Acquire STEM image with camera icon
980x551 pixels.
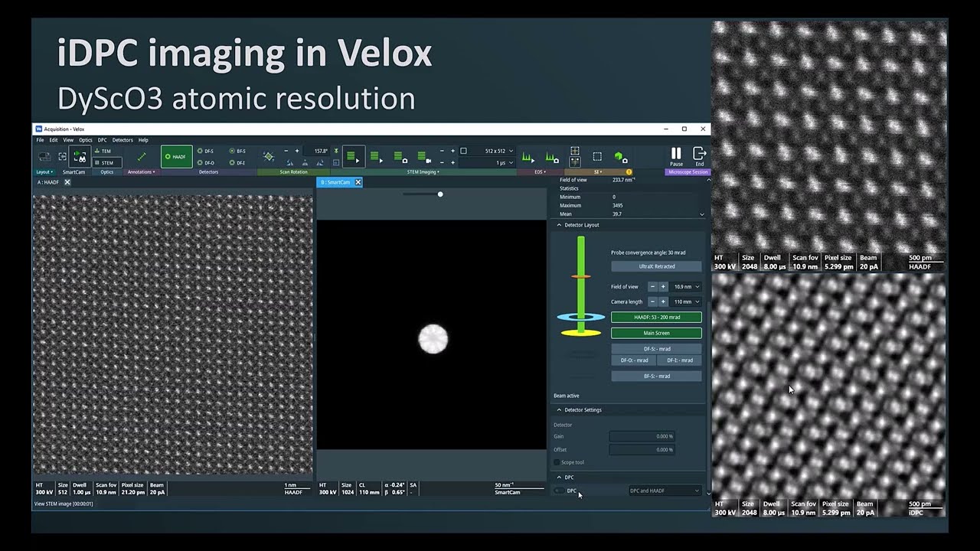tap(400, 157)
